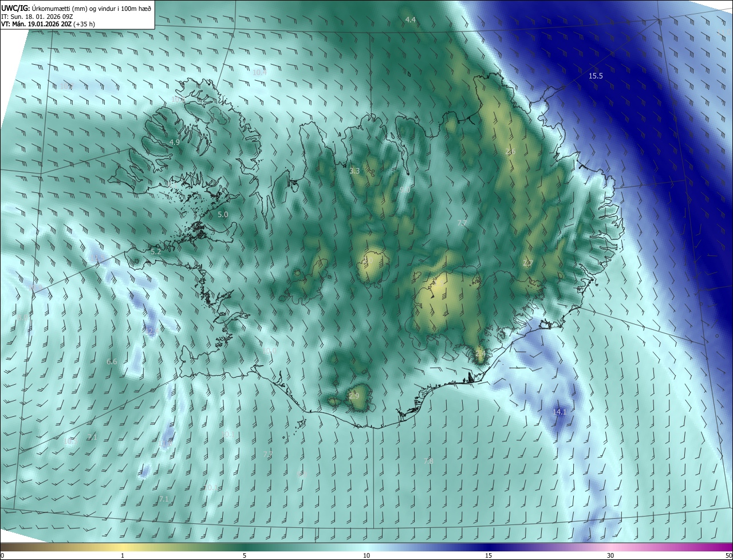
Task: Click the 7.8 value south of Iceland
Action: [428, 462]
